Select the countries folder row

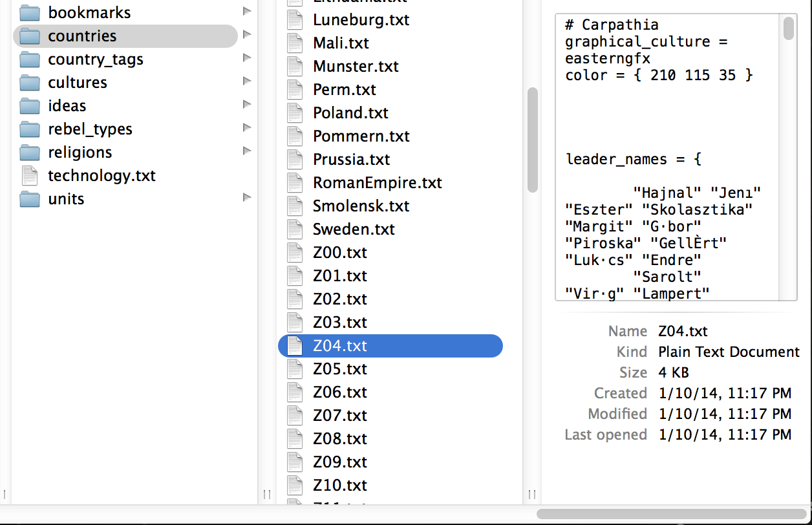pos(125,36)
